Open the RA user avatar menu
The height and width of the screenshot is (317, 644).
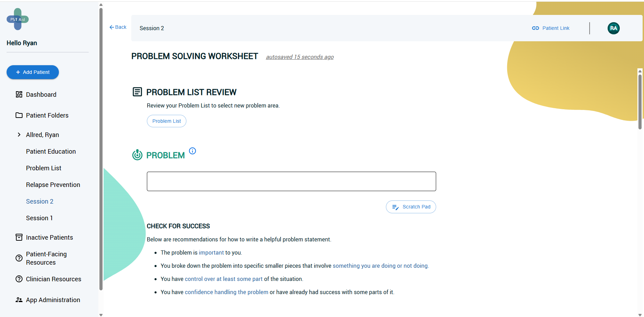[x=614, y=28]
